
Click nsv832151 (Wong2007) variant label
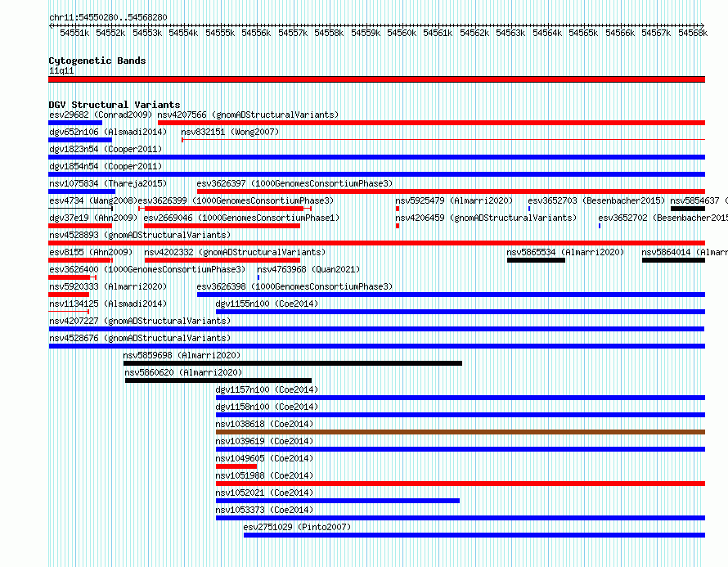(230, 132)
